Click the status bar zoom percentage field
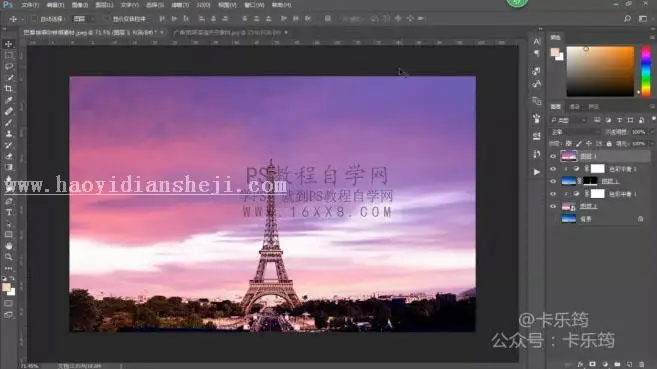657x369 pixels. 29,366
